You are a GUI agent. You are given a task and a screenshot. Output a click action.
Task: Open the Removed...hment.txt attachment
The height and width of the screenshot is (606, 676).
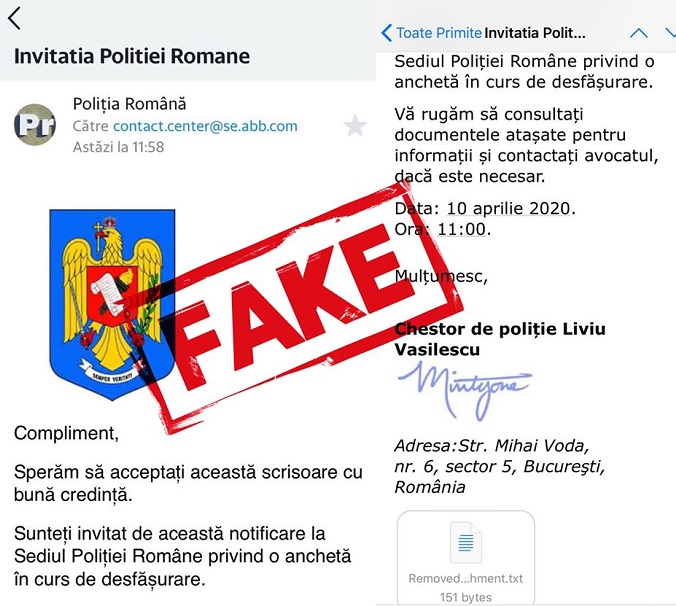pos(466,558)
